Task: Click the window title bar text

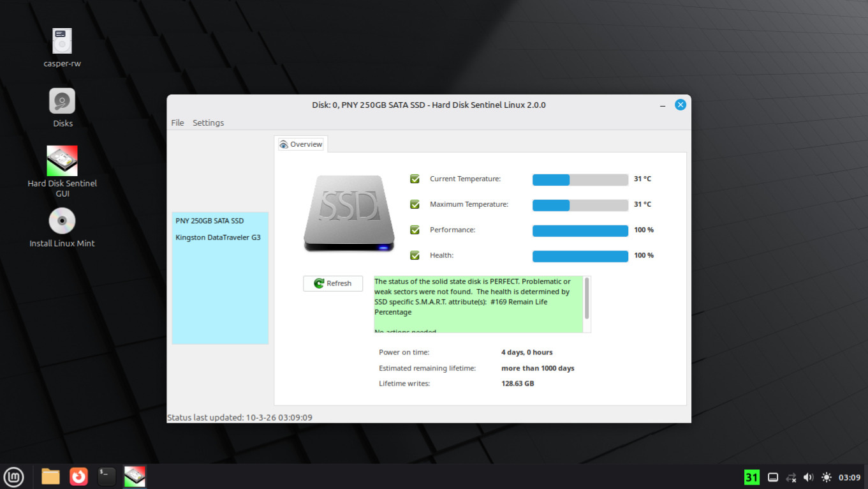Action: pos(429,105)
